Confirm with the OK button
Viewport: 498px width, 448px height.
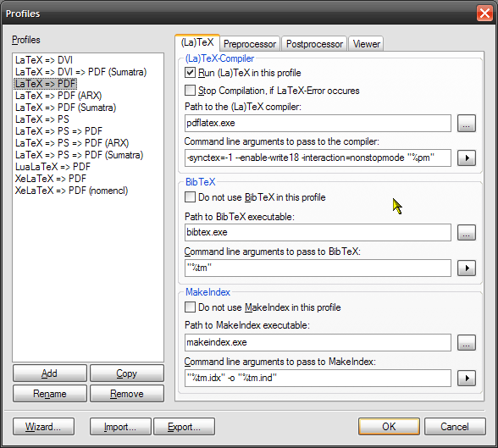(x=389, y=427)
